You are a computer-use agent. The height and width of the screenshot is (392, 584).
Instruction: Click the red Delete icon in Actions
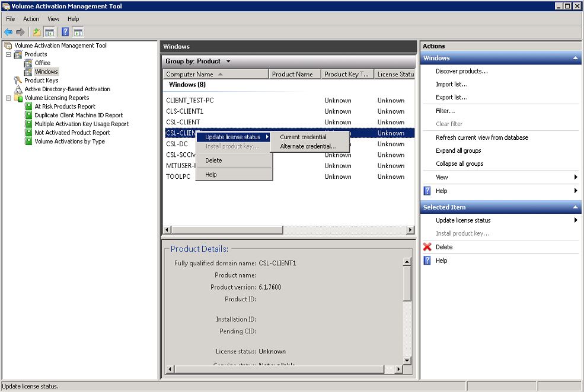(x=427, y=247)
